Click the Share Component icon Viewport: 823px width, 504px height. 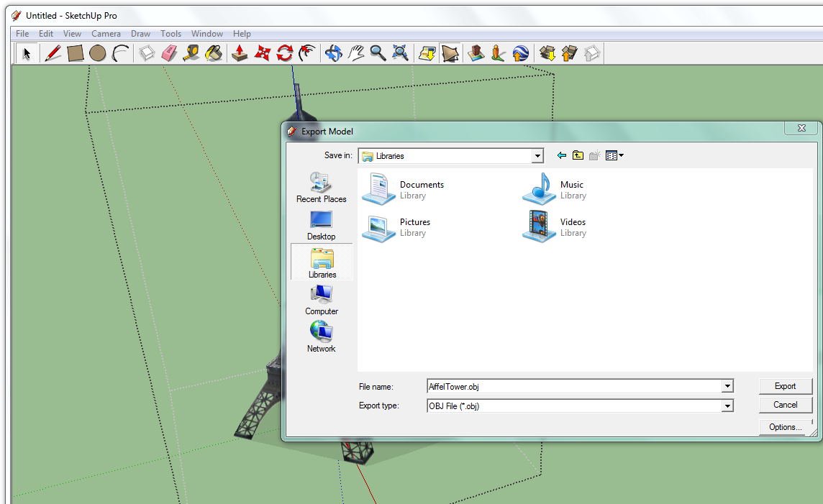[592, 53]
